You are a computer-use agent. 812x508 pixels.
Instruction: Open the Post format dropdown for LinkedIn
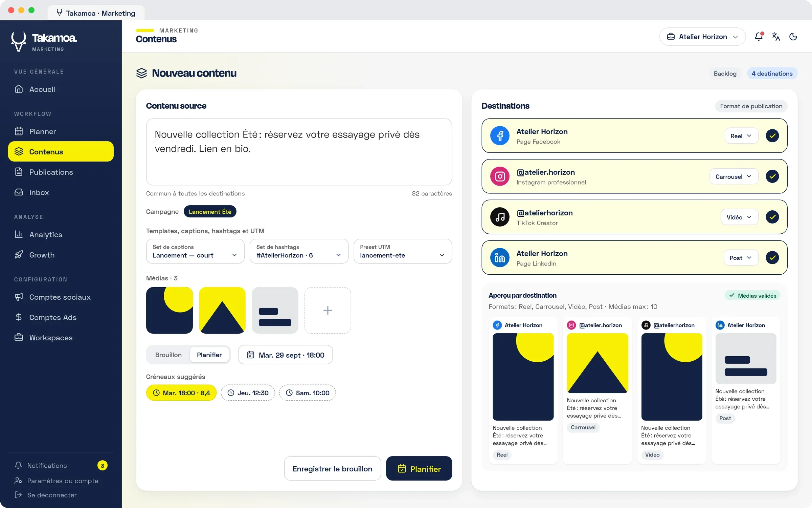(741, 257)
